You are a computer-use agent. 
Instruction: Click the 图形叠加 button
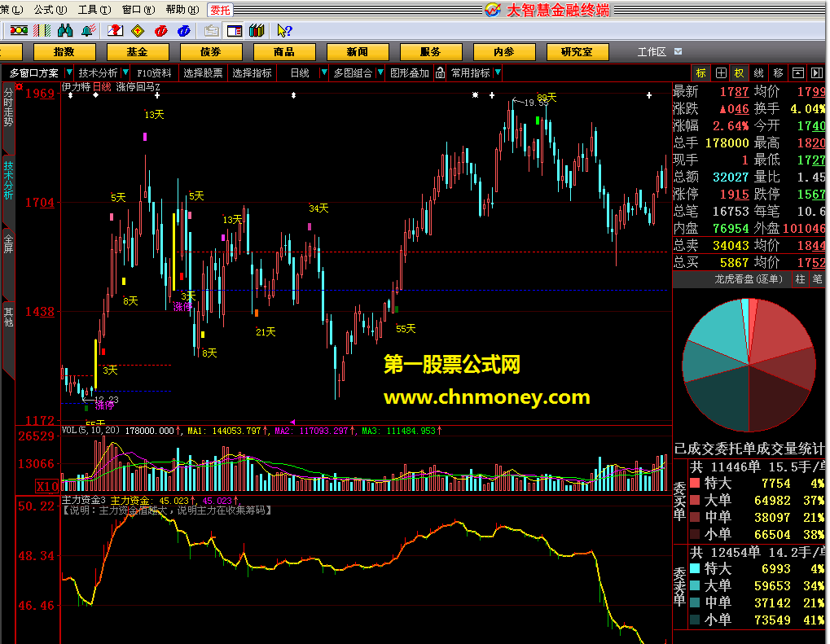(409, 73)
